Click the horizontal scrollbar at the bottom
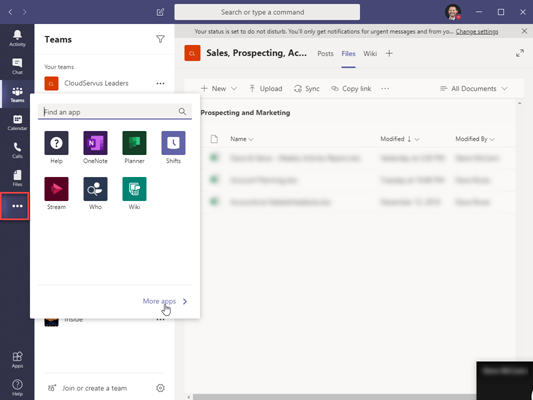533x400 pixels. pyautogui.click(x=334, y=397)
